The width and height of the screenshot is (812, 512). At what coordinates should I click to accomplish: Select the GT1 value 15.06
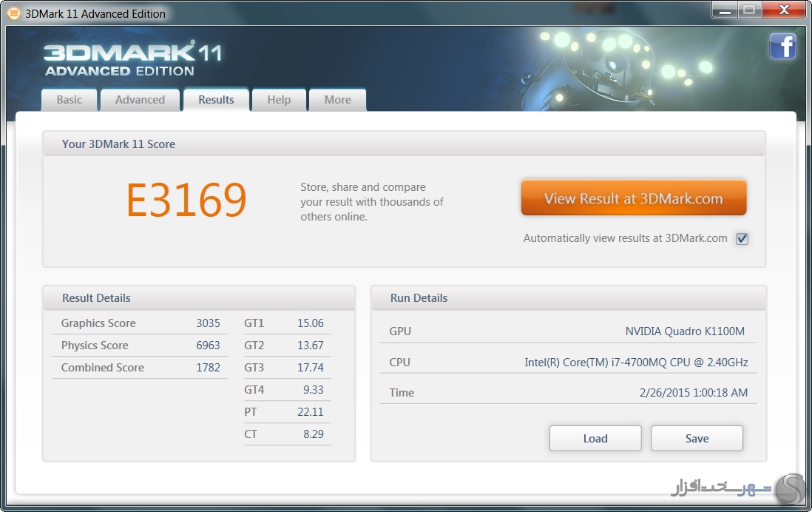click(310, 323)
